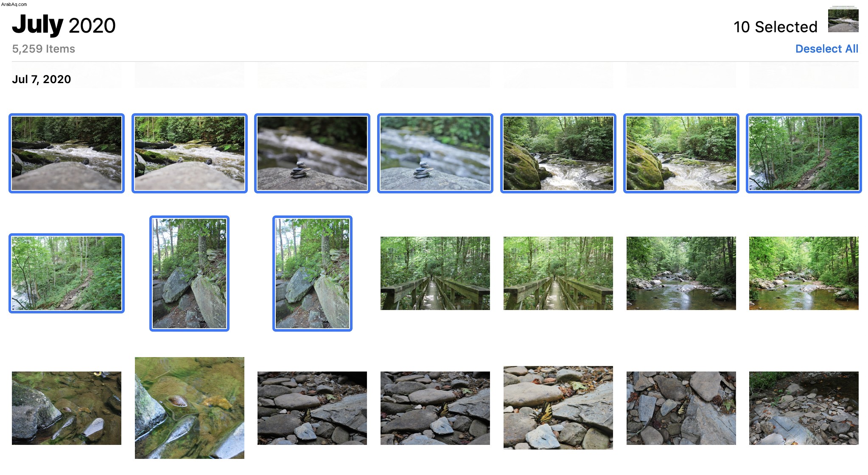
Task: Deselect the lighter blurred rock cairn photo
Action: point(435,153)
